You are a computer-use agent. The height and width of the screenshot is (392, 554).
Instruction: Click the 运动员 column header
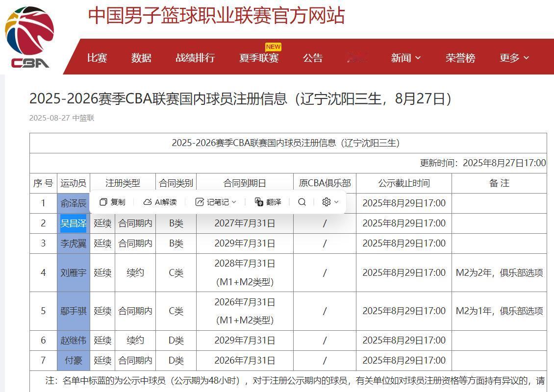pyautogui.click(x=74, y=183)
